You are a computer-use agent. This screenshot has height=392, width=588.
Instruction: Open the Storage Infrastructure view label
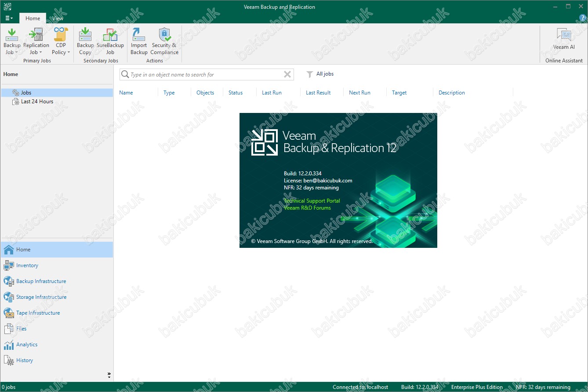41,297
